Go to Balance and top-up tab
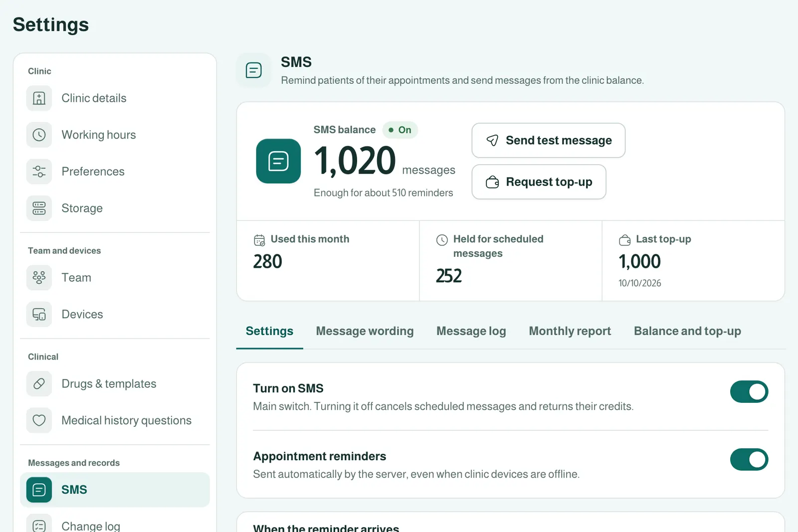This screenshot has width=798, height=532. 687,331
